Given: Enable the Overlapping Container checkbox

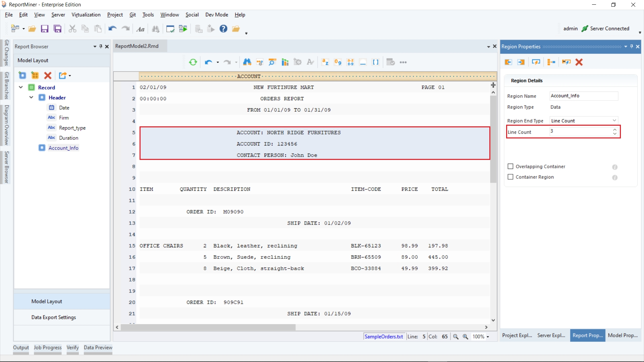Looking at the screenshot, I should 511,166.
